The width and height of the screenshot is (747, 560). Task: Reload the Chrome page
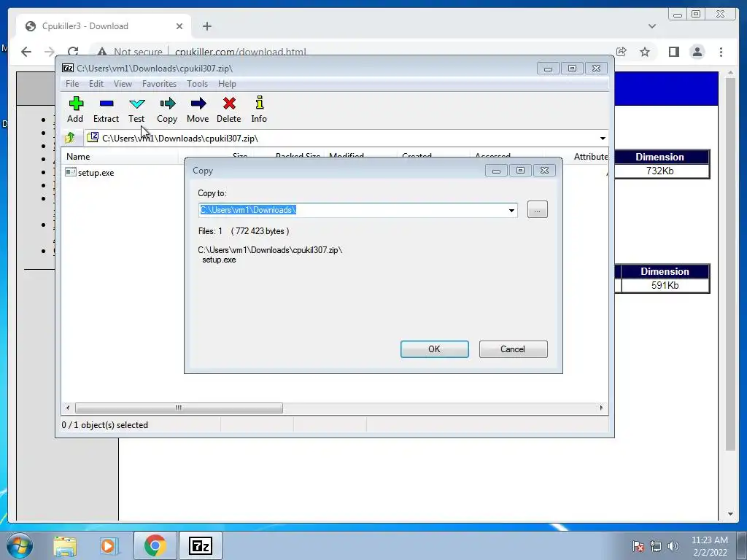click(x=73, y=52)
